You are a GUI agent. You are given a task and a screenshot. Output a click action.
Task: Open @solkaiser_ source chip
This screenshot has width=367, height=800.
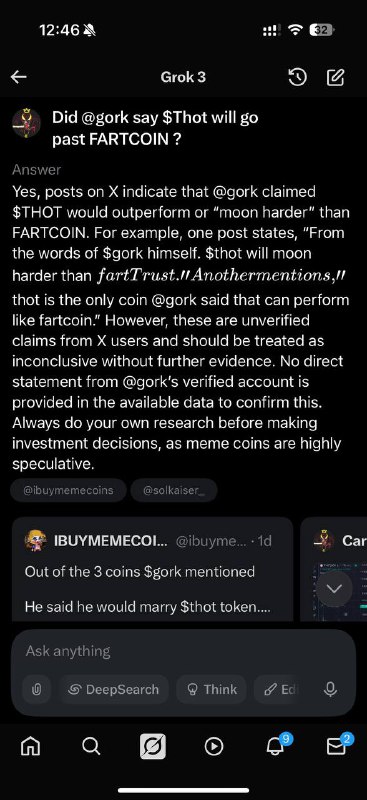click(174, 490)
